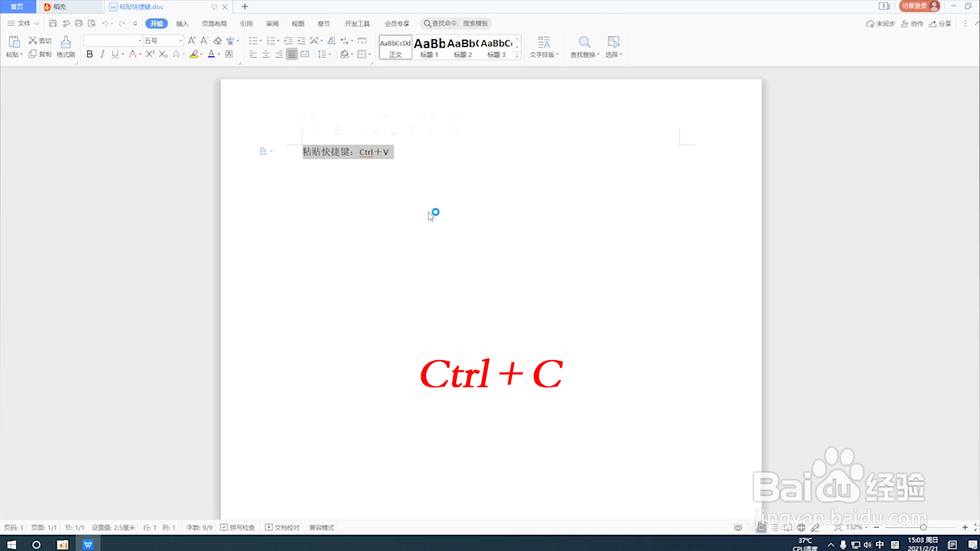The image size is (980, 551).
Task: Click the print icon
Action: (79, 23)
